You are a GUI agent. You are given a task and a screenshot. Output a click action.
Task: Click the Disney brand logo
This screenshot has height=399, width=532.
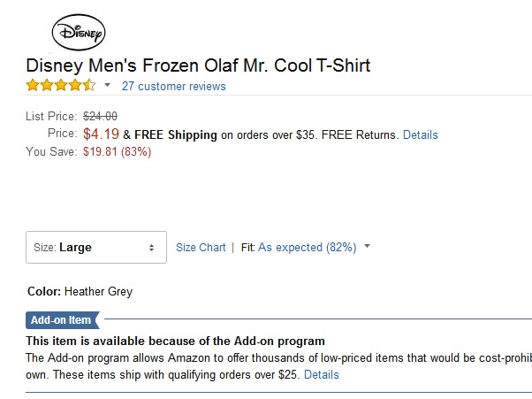[x=79, y=32]
